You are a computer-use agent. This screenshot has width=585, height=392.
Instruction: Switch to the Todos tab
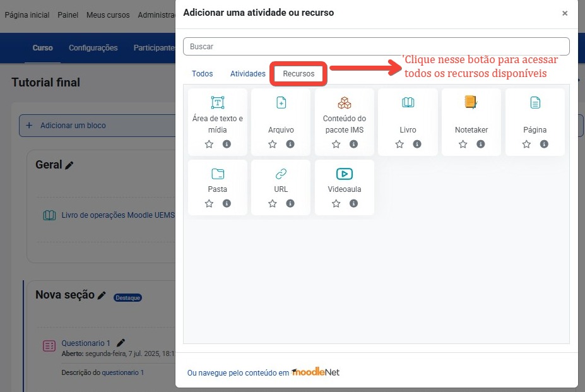tap(202, 73)
